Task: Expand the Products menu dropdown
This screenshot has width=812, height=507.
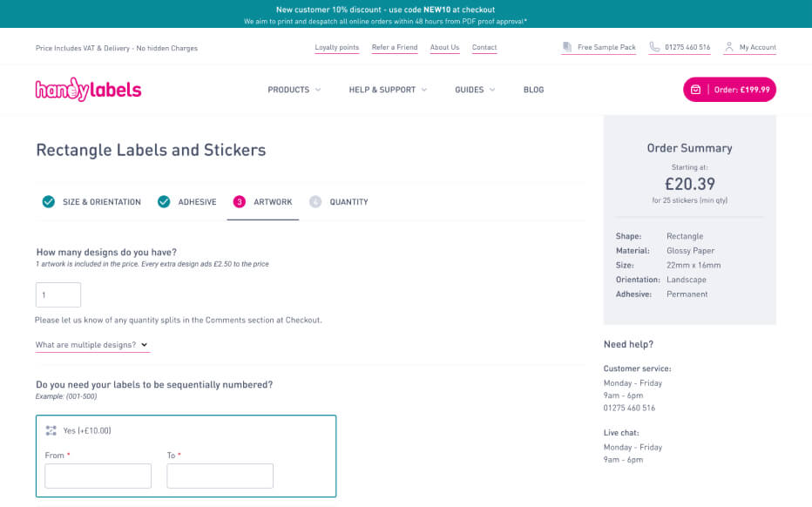Action: click(294, 90)
